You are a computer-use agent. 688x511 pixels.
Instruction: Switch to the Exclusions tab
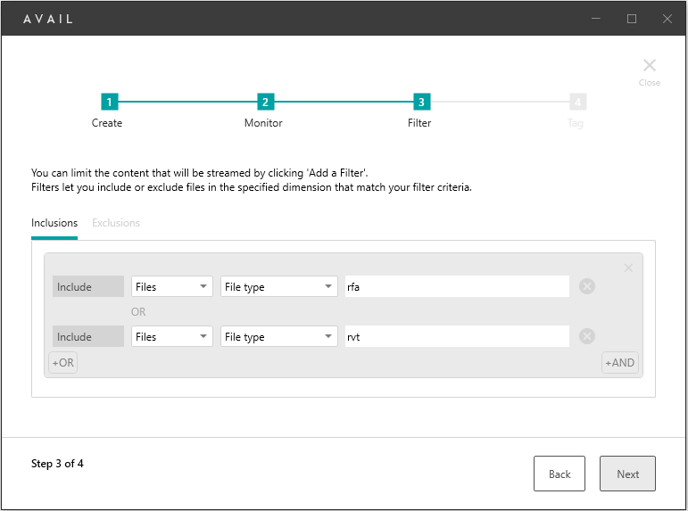116,223
